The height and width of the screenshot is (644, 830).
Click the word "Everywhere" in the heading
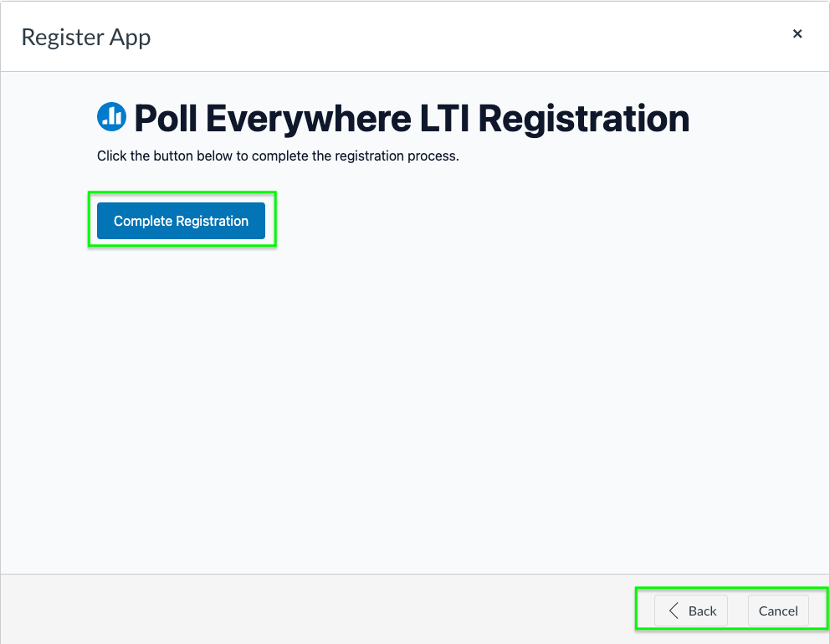(x=309, y=119)
